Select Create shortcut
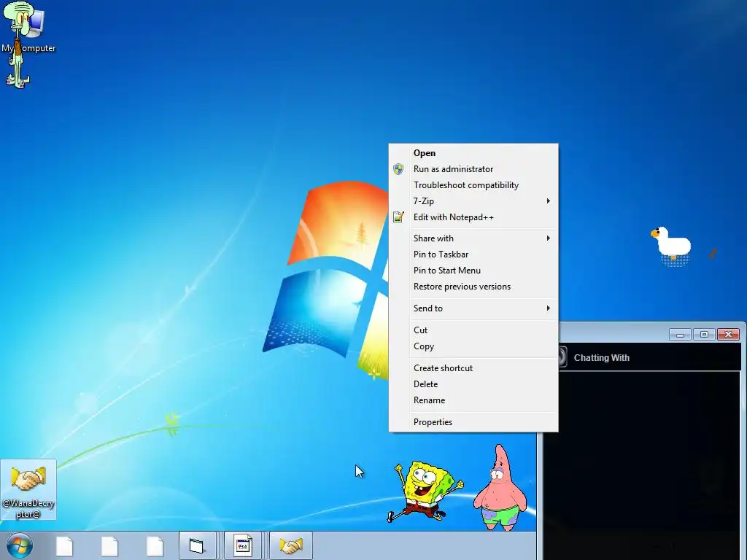Screen dimensions: 747x560 tap(473, 368)
